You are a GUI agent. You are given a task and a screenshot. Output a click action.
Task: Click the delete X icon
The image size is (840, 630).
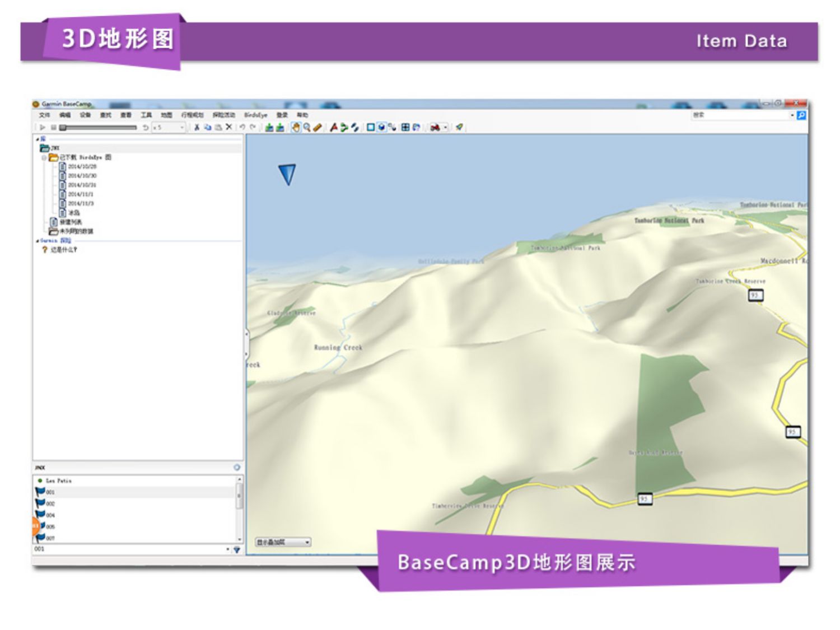click(x=228, y=127)
